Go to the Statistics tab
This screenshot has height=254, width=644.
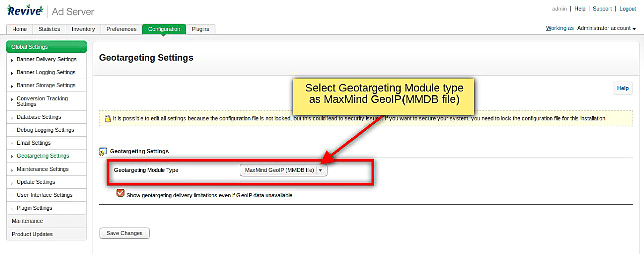49,29
